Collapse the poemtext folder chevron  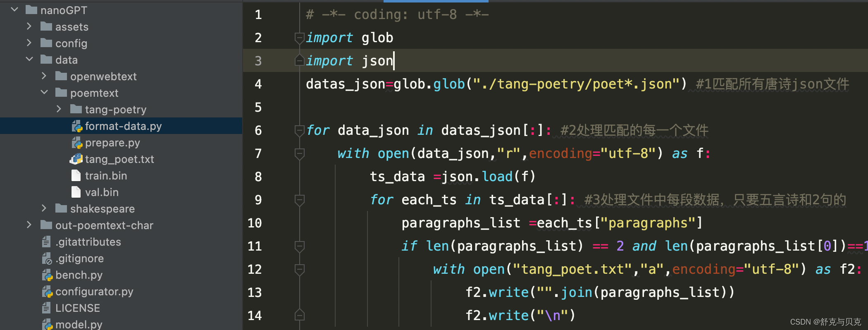coord(44,93)
